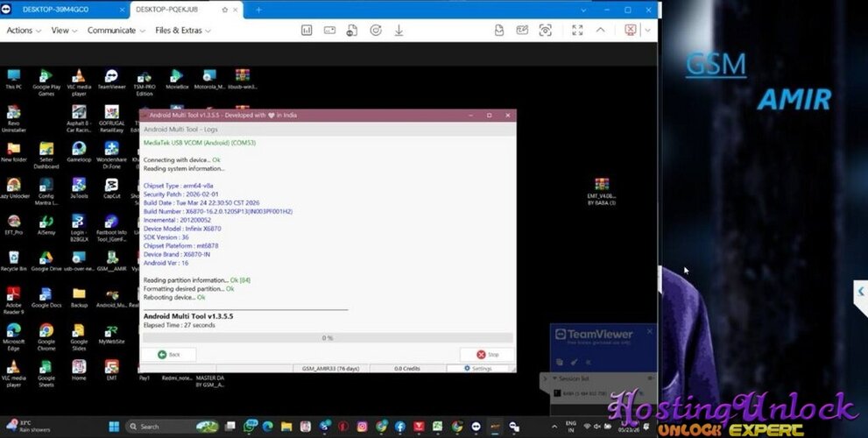
Task: Click the Stop button in Android Multi Tool
Action: (x=487, y=355)
